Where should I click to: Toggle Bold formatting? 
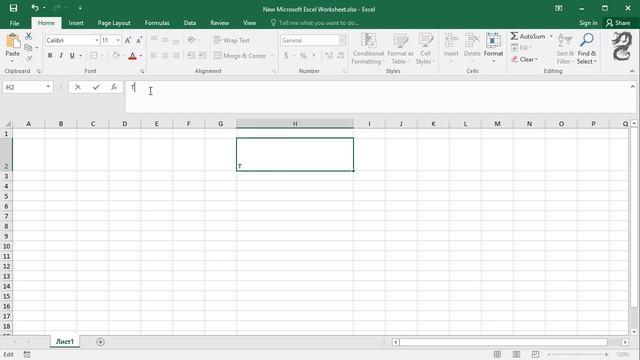coord(50,56)
